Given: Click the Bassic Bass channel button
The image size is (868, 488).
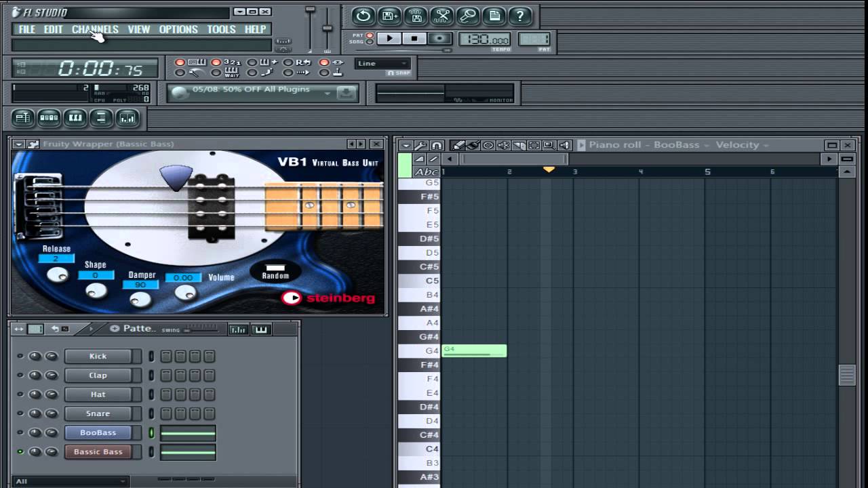Looking at the screenshot, I should click(98, 451).
